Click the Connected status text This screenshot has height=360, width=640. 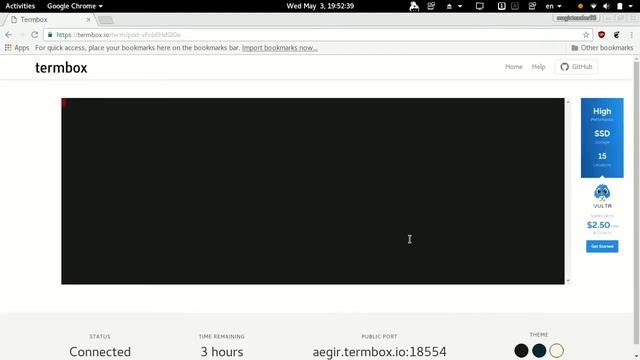pos(100,352)
